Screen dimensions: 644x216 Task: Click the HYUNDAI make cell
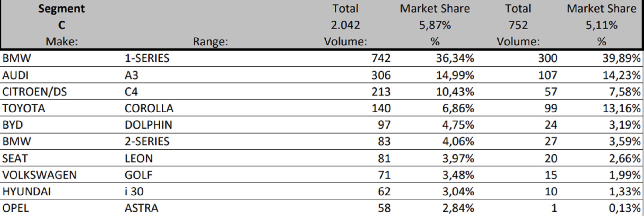(x=26, y=192)
